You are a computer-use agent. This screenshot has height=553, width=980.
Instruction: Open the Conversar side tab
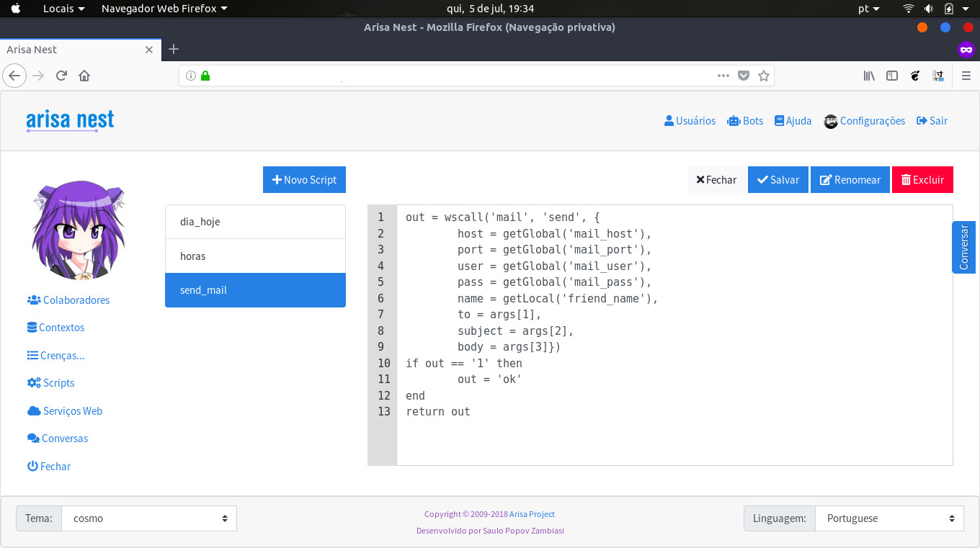click(964, 247)
